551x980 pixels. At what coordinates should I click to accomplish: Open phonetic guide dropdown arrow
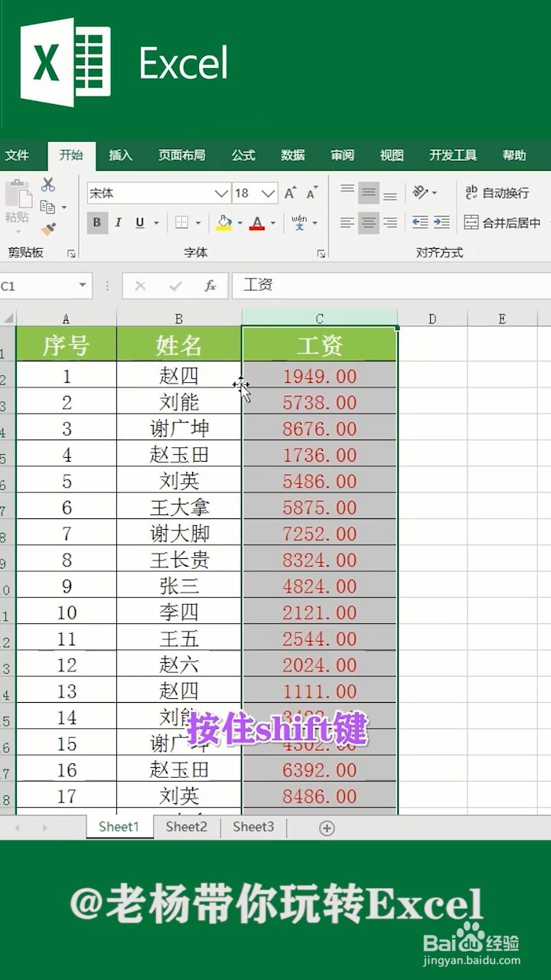315,224
